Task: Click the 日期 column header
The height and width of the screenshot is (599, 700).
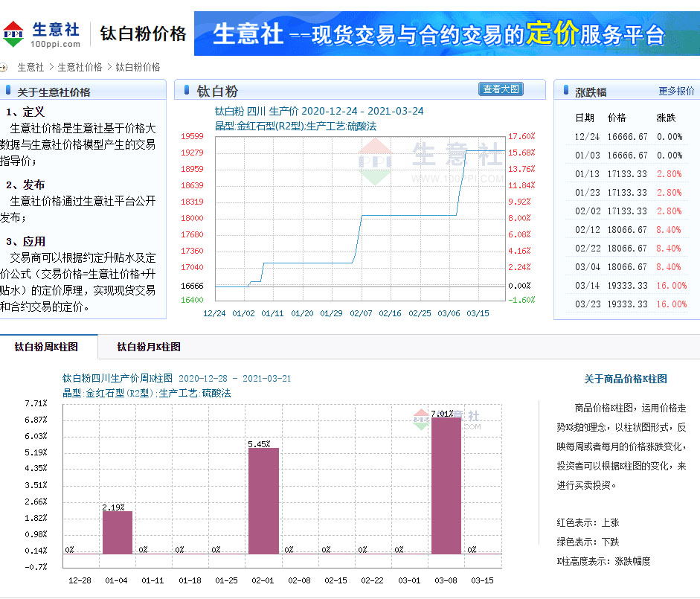Action: click(585, 118)
